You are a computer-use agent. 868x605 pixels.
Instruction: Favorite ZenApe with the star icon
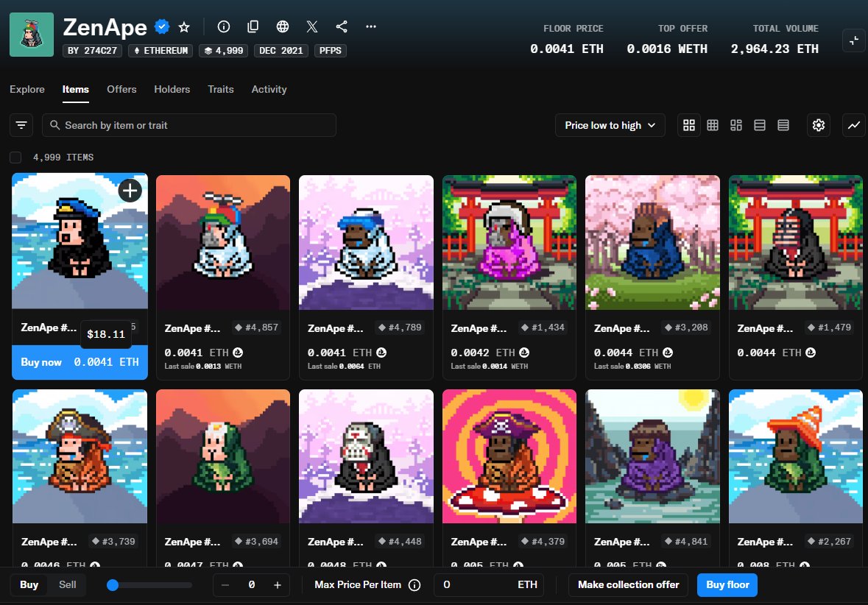pyautogui.click(x=184, y=26)
